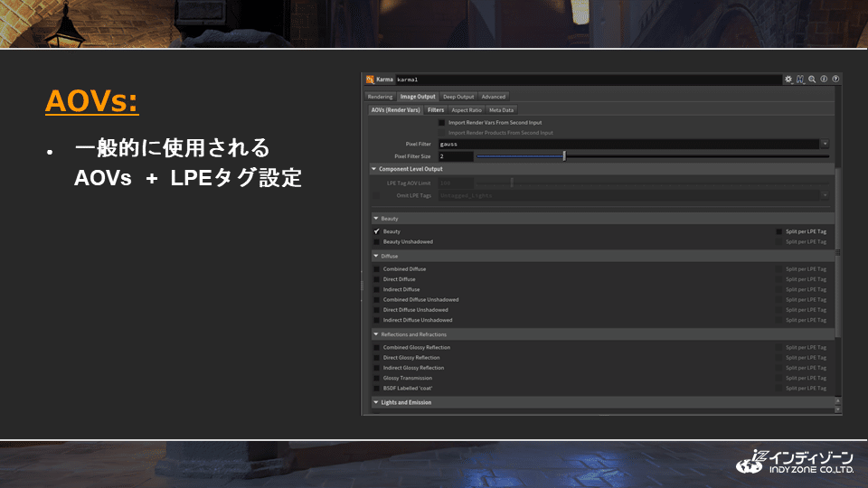Screen dimensions: 868x488
Task: Click the LPE Tag AOV Limit slider
Action: 652,183
